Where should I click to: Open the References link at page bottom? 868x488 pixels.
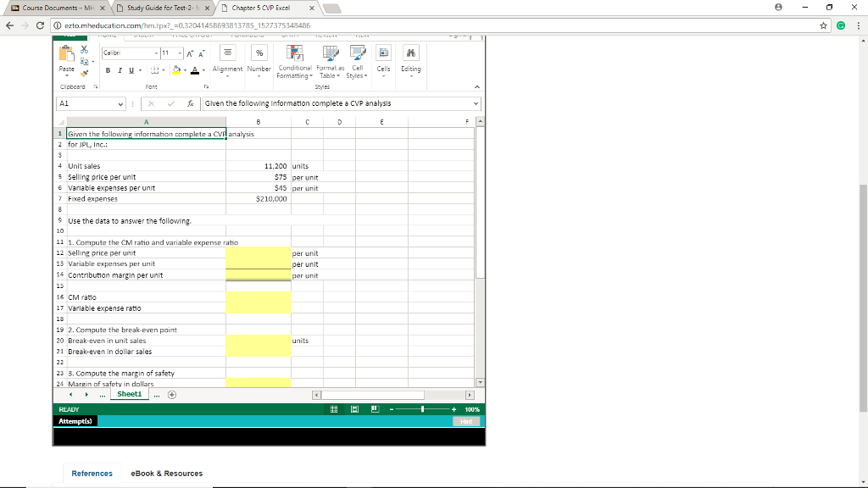point(92,473)
